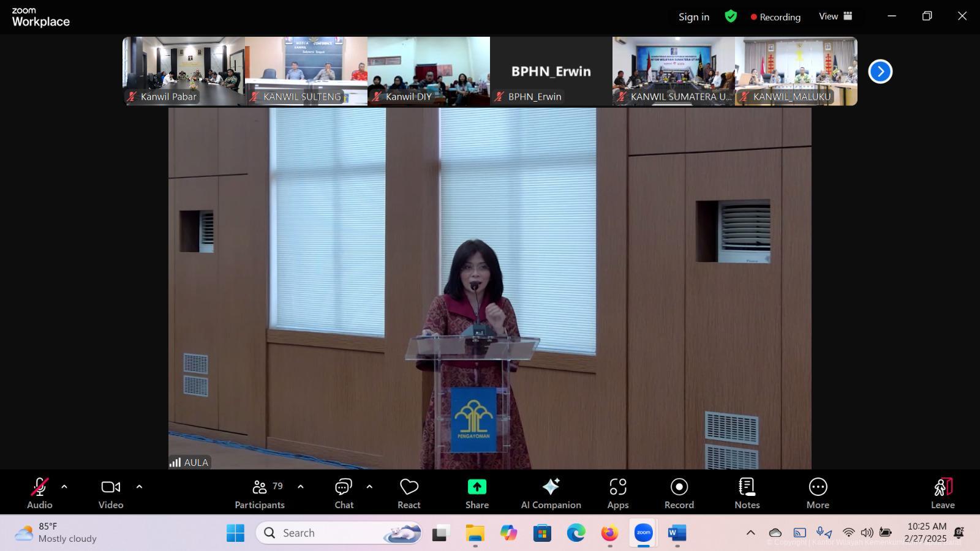Viewport: 980px width, 551px height.
Task: Open the Participants list
Action: (260, 493)
